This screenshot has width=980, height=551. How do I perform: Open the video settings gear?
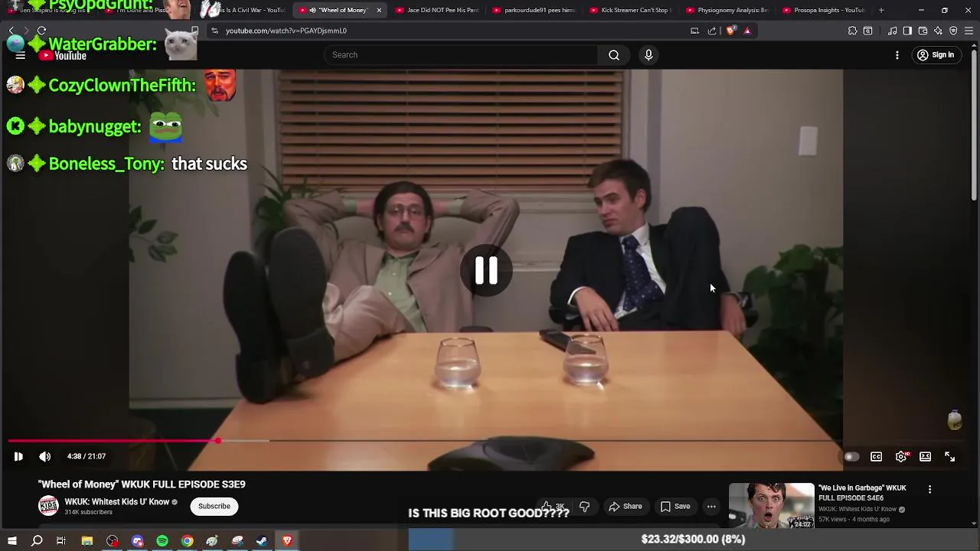[901, 457]
